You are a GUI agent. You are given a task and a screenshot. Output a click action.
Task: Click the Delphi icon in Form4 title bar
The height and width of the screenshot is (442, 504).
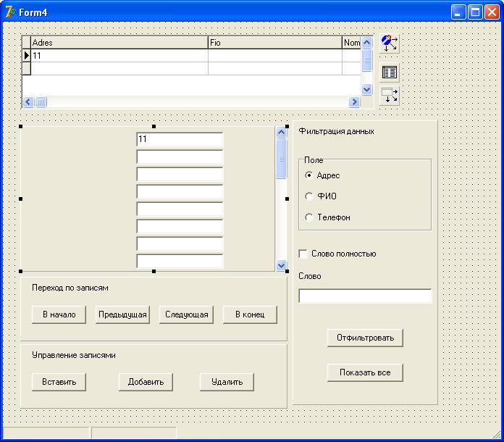coord(10,12)
